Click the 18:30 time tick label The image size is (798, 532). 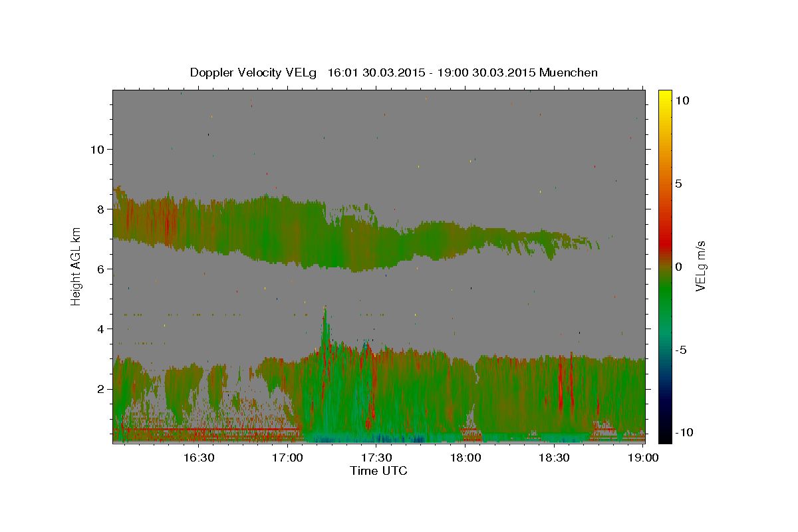point(554,458)
